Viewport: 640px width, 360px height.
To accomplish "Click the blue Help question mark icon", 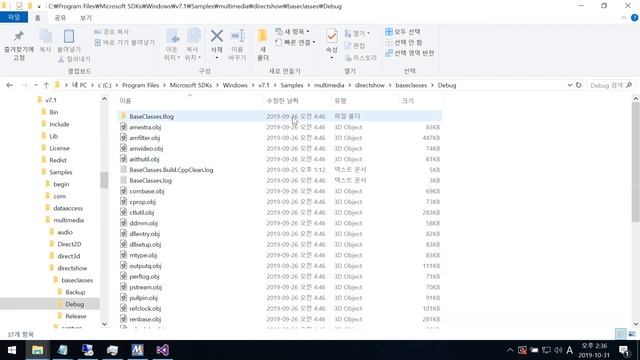I will [x=634, y=18].
